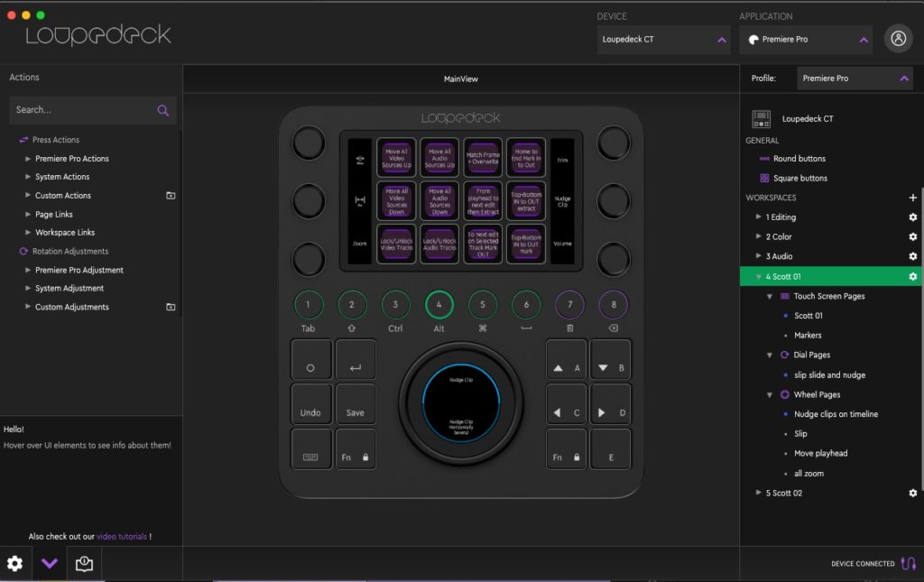Image resolution: width=924 pixels, height=582 pixels.
Task: Collapse the Dial Pages section
Action: point(770,356)
